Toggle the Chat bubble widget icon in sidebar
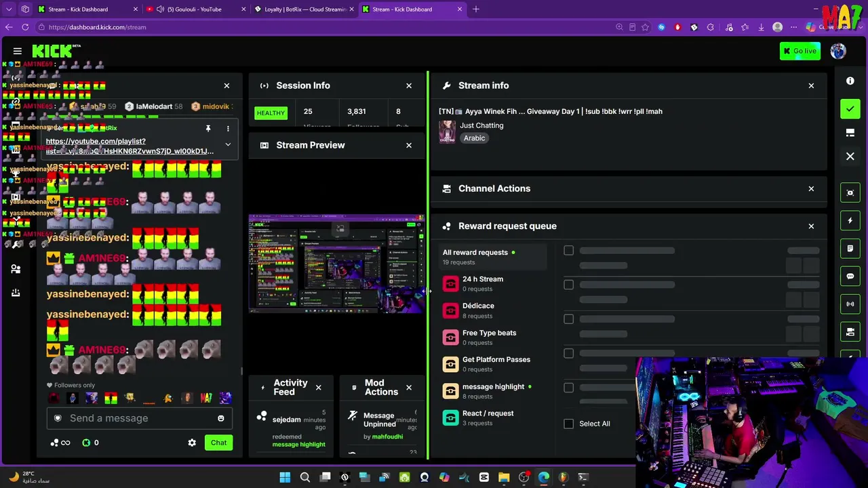This screenshot has width=868, height=488. 850,277
